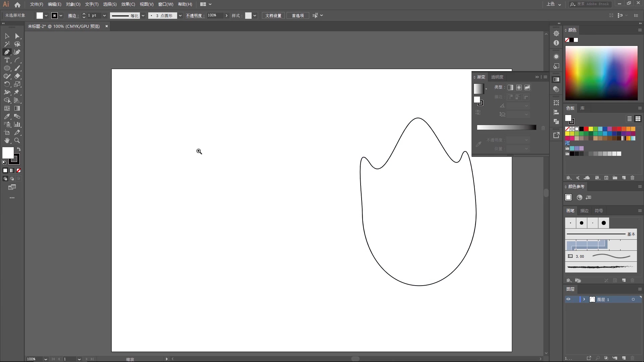This screenshot has height=362, width=644.
Task: Select the Eyedropper tool
Action: tap(7, 117)
